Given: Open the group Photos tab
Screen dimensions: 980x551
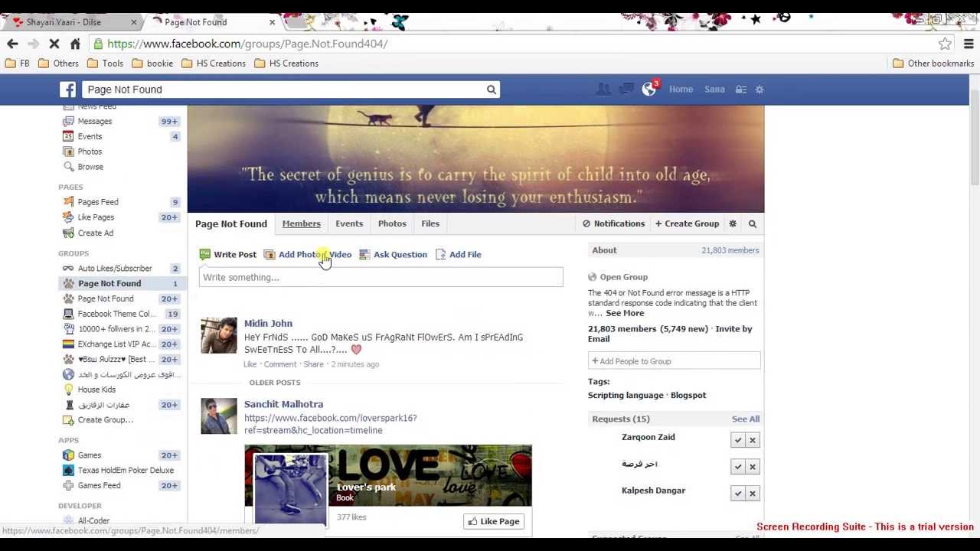Looking at the screenshot, I should 392,223.
